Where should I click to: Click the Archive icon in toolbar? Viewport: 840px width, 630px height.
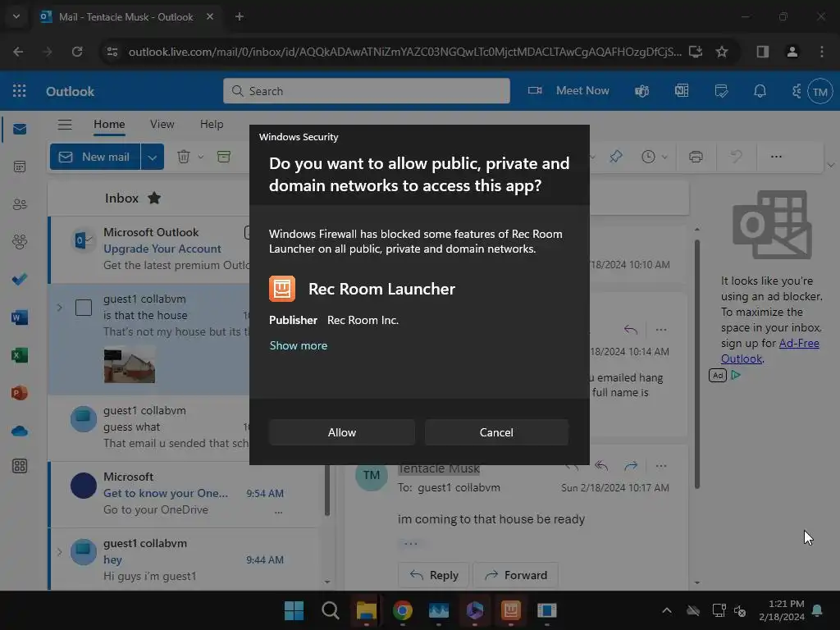[224, 157]
